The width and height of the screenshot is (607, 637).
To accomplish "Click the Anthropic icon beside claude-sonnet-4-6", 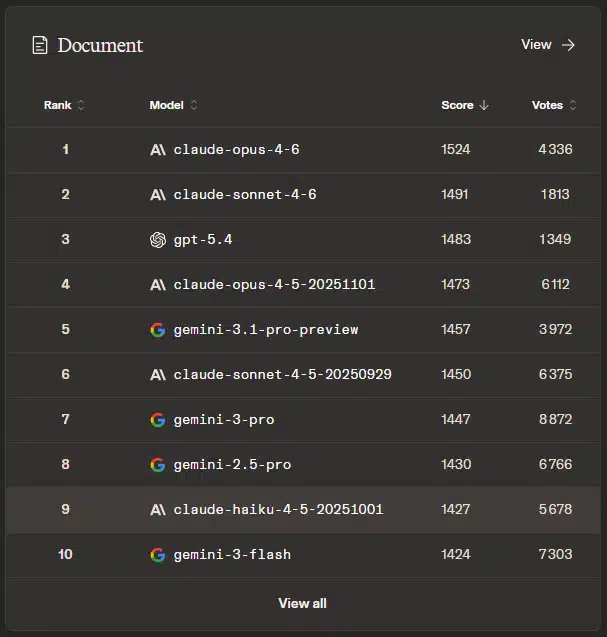I will pyautogui.click(x=157, y=195).
